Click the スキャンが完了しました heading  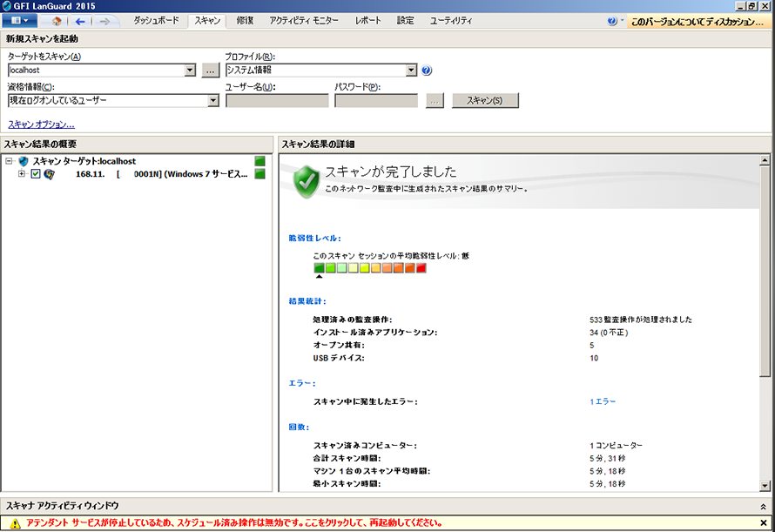coord(390,172)
